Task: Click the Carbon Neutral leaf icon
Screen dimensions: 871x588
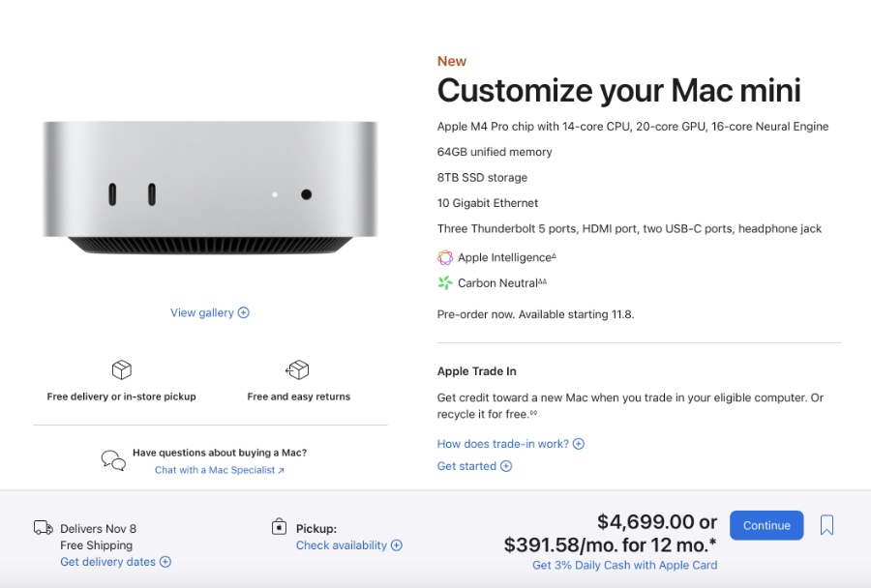Action: 445,282
